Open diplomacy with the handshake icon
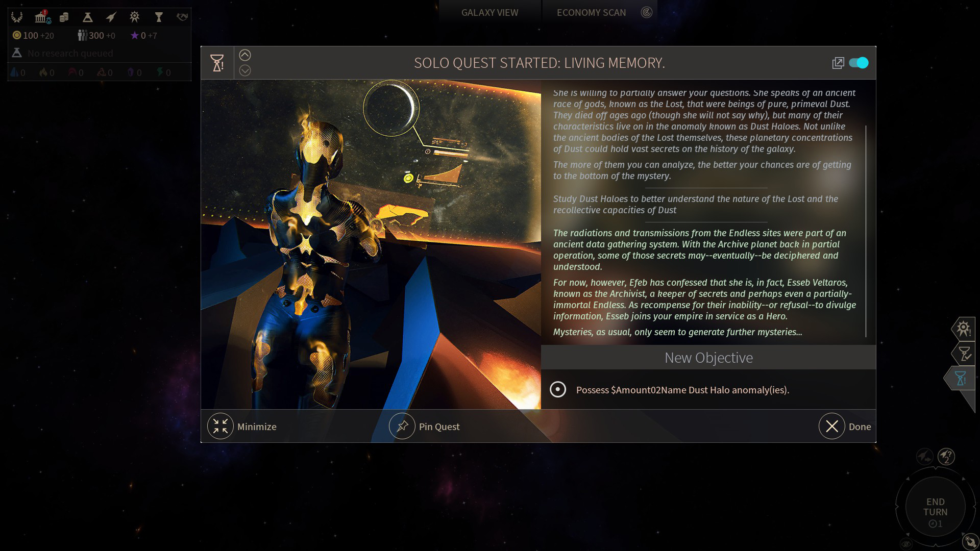The width and height of the screenshot is (980, 551). click(x=183, y=16)
